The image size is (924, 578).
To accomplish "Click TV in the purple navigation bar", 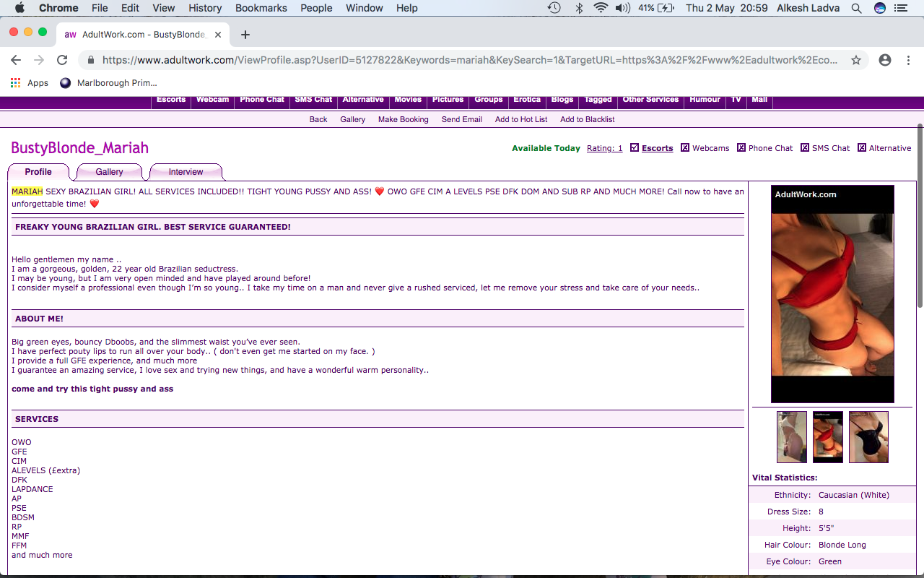I will (736, 100).
